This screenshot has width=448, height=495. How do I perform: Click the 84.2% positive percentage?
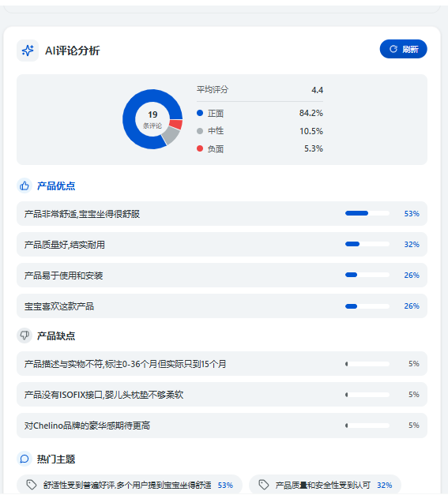pyautogui.click(x=311, y=113)
